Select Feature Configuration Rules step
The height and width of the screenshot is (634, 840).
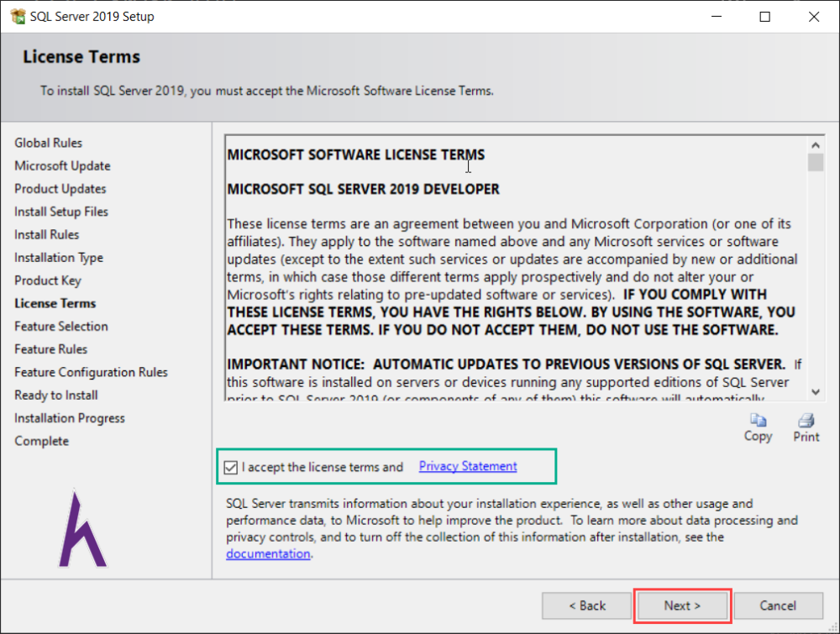point(91,372)
